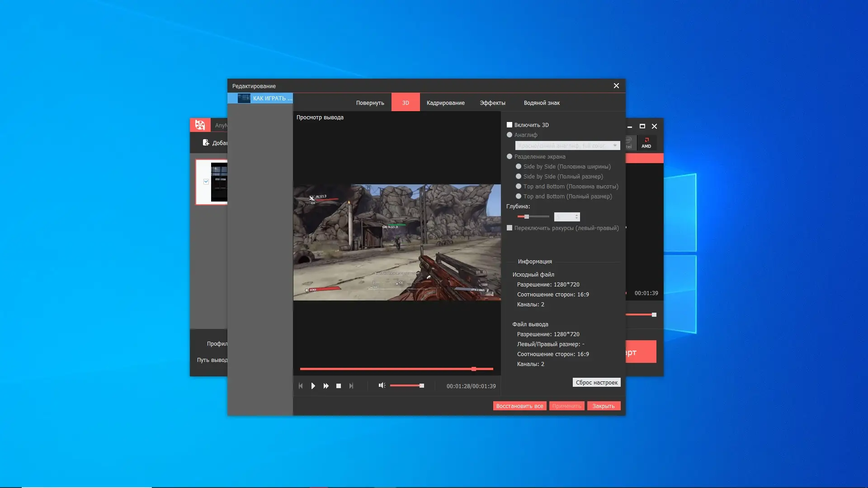Mute the preview volume speaker icon
This screenshot has height=488, width=868.
(x=382, y=385)
